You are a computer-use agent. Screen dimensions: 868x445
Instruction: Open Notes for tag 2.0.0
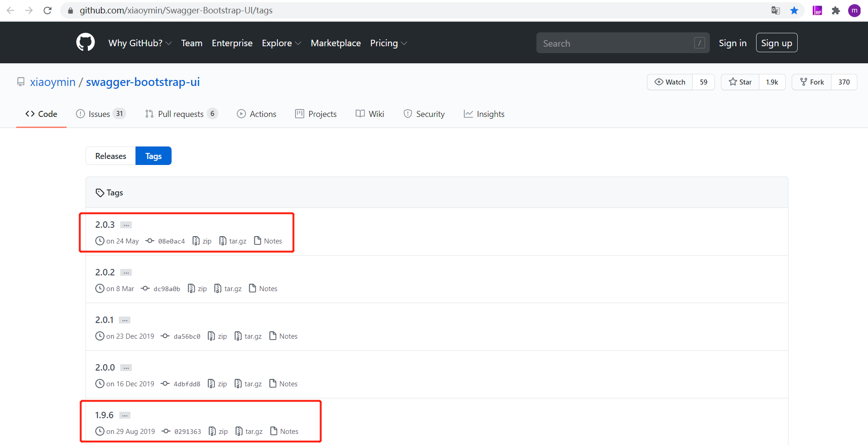[x=283, y=384]
